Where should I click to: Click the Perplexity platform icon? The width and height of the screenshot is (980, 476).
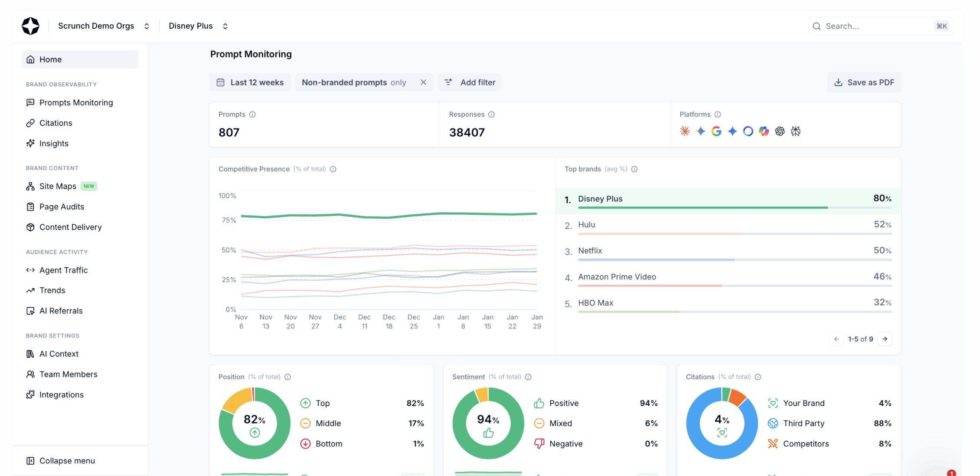coord(795,131)
